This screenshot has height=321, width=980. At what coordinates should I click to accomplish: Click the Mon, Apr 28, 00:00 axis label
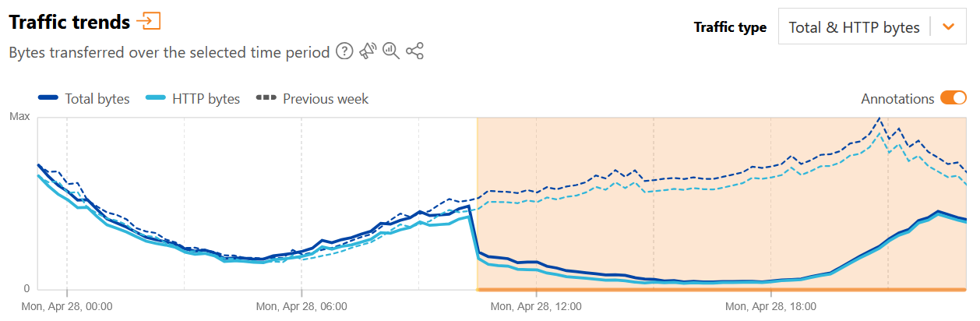(67, 306)
